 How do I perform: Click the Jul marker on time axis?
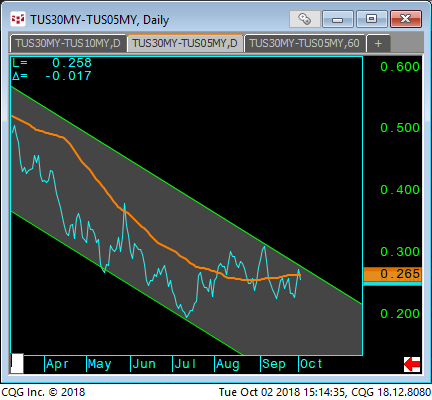coord(185,364)
